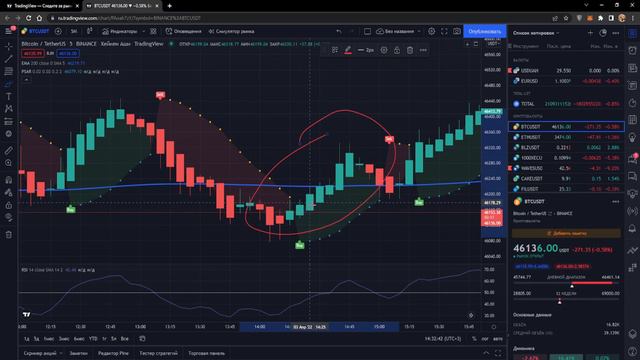Open more options in floating drawing toolbar
This screenshot has width=640, height=360.
(423, 50)
